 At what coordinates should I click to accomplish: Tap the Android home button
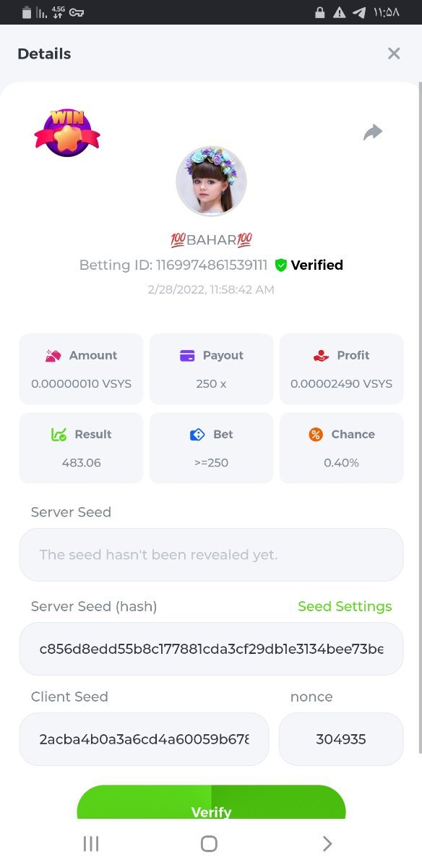point(209,843)
